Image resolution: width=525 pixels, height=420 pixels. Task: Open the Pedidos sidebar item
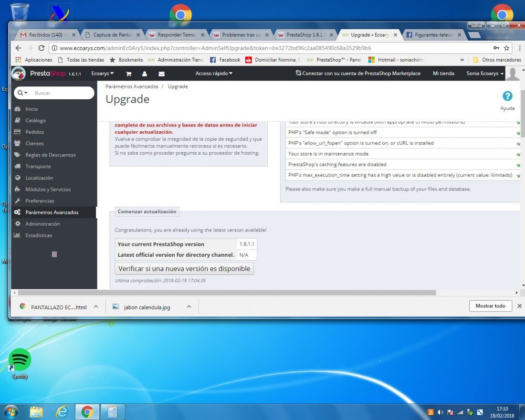(x=34, y=132)
